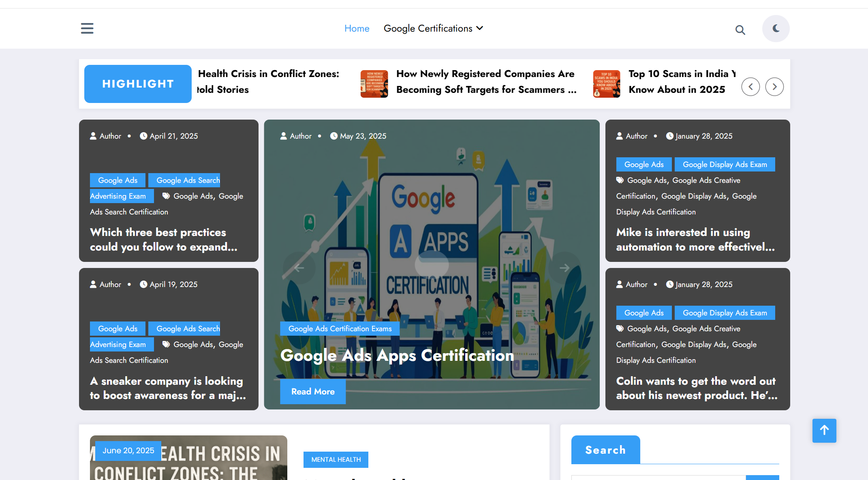This screenshot has width=868, height=480.
Task: Click the Read More button
Action: click(x=313, y=392)
